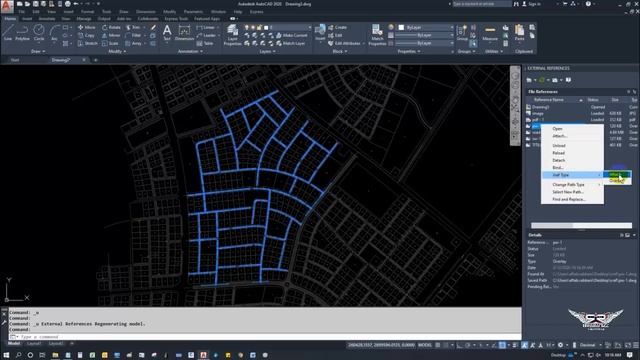The image size is (640, 360).
Task: Select the Circle tool
Action: 39,33
